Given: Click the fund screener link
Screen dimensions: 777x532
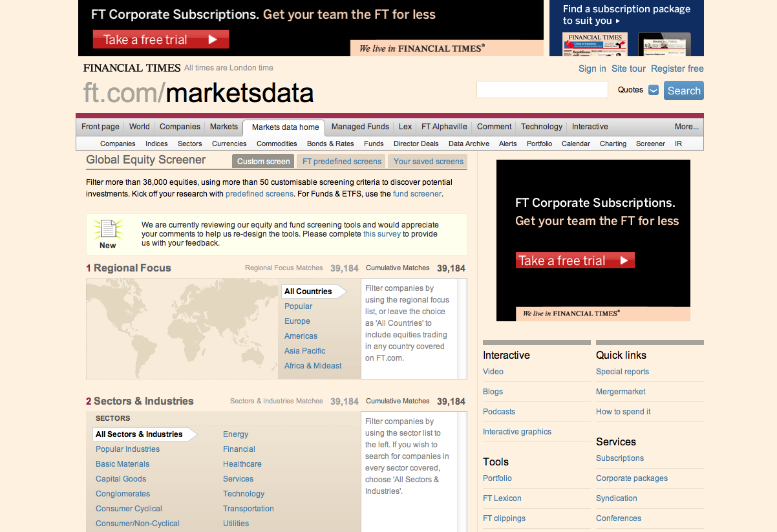Looking at the screenshot, I should pos(417,193).
